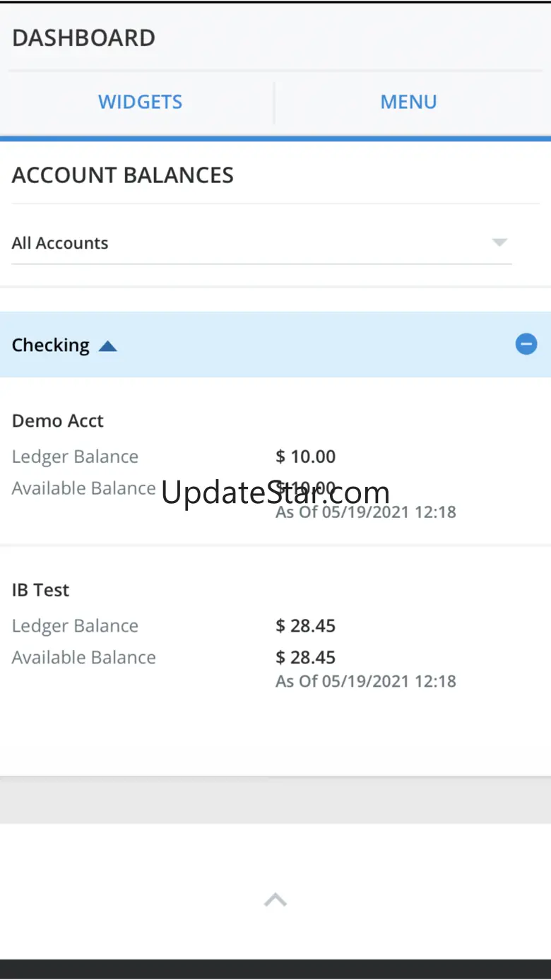
Task: Click the gray All Accounts dropdown arrow
Action: coord(499,242)
